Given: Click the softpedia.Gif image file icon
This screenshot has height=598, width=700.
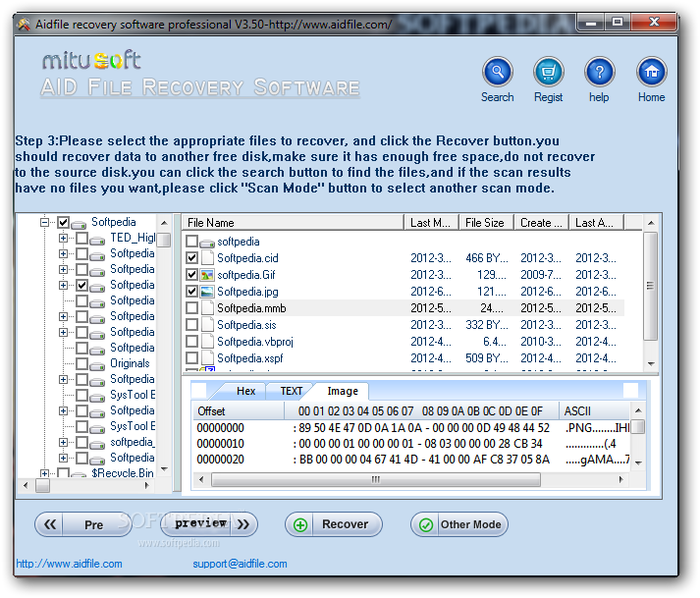Looking at the screenshot, I should pos(207,275).
